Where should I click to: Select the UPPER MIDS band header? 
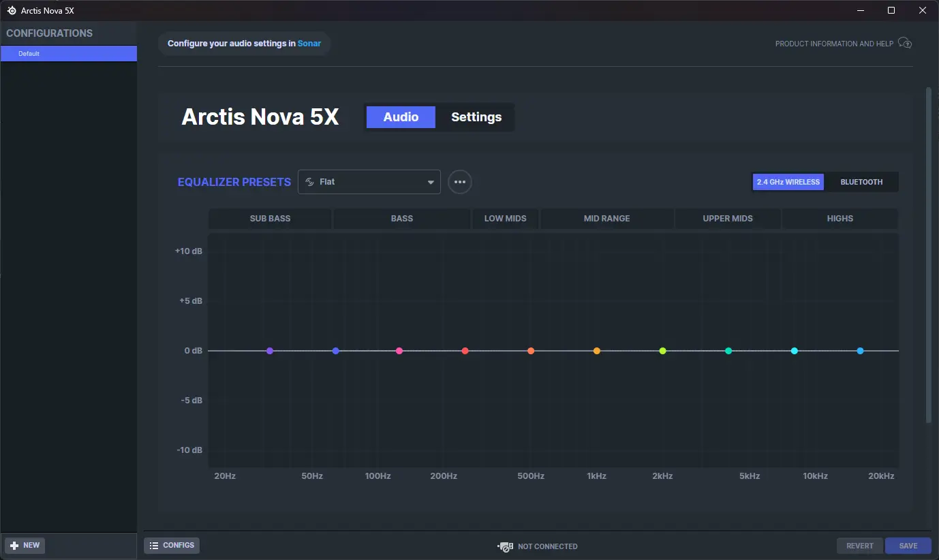pyautogui.click(x=728, y=219)
